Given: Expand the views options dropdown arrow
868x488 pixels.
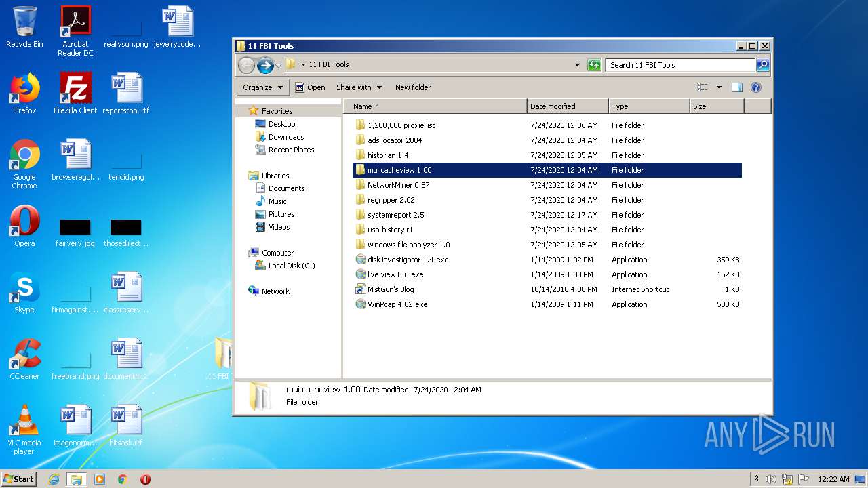Looking at the screenshot, I should coord(719,87).
